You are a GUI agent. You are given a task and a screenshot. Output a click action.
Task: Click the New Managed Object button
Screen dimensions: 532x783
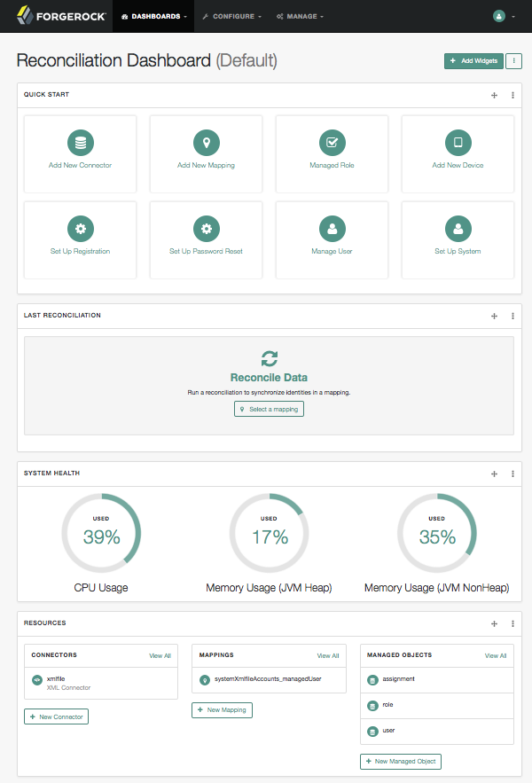tap(401, 762)
